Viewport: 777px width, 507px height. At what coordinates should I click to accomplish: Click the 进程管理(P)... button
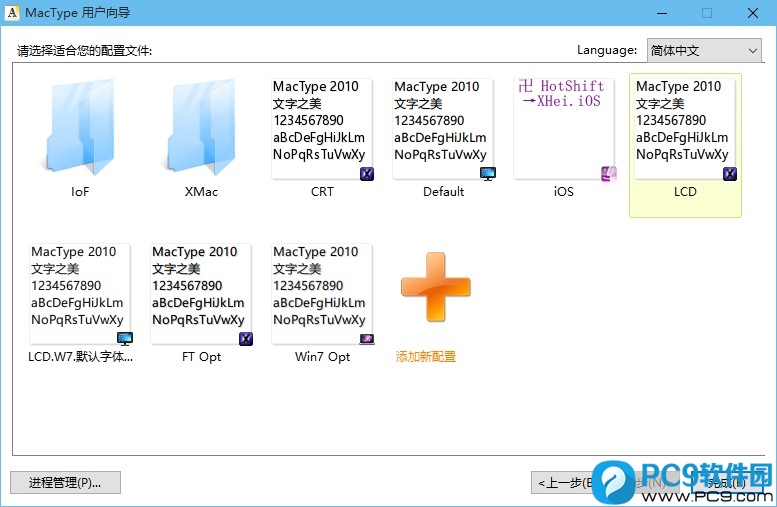tap(65, 482)
